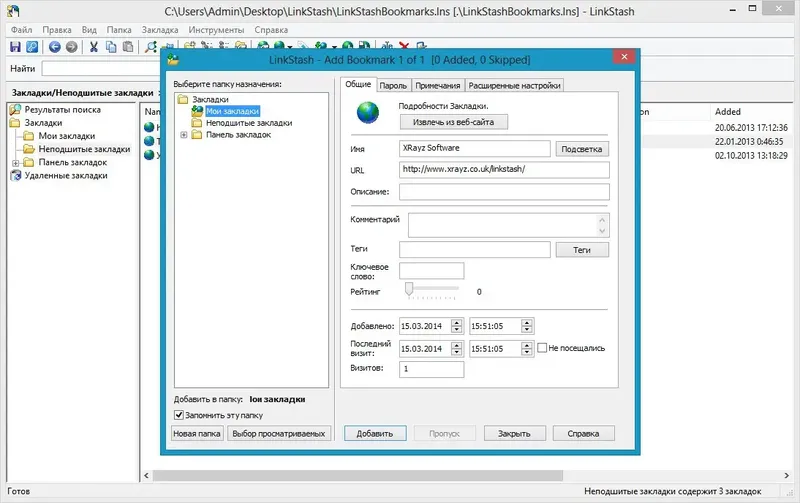
Task: Increase the Последний визит date spinner
Action: [x=457, y=345]
